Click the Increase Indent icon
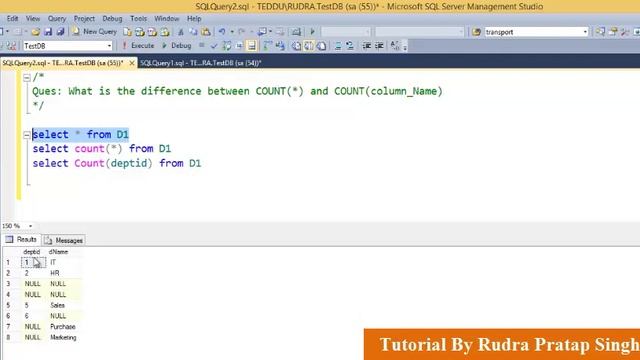This screenshot has height=360, width=640. [379, 46]
